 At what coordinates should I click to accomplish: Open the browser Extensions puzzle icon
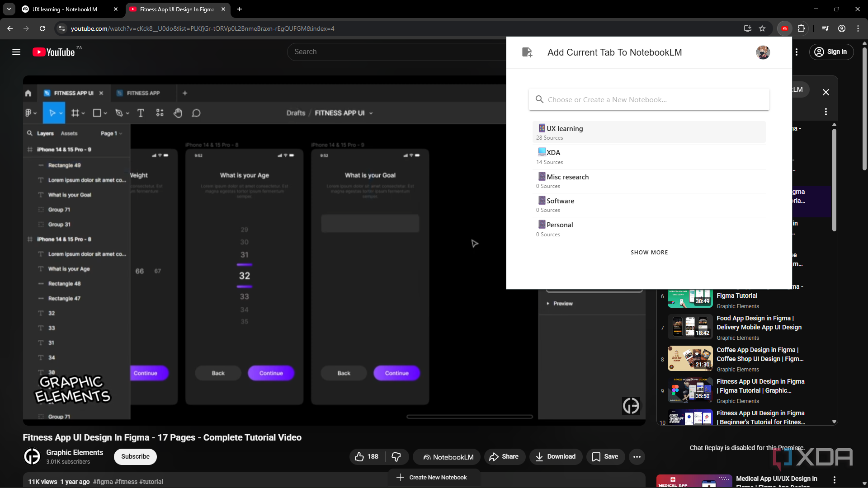coord(801,28)
